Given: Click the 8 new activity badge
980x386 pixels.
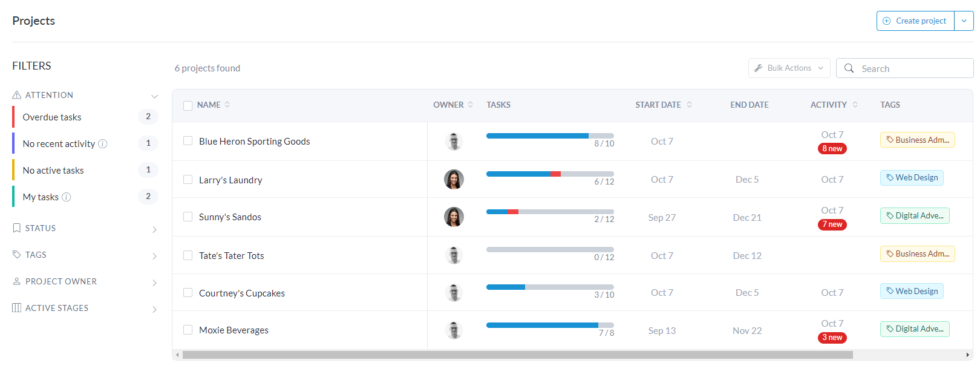Looking at the screenshot, I should coord(832,149).
